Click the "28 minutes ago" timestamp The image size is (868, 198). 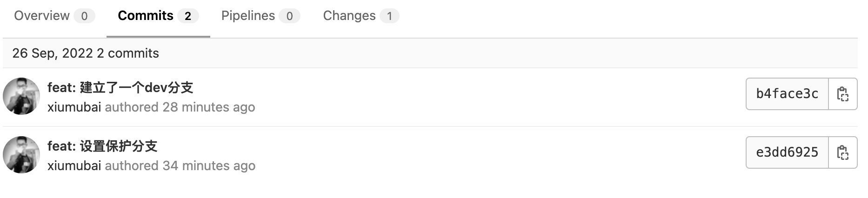click(208, 107)
